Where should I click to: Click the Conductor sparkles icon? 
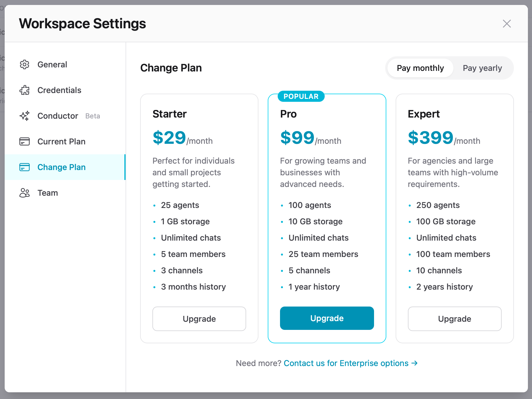(x=25, y=116)
